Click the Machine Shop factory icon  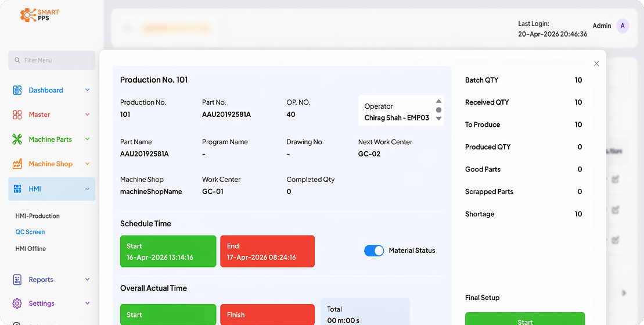pos(17,164)
